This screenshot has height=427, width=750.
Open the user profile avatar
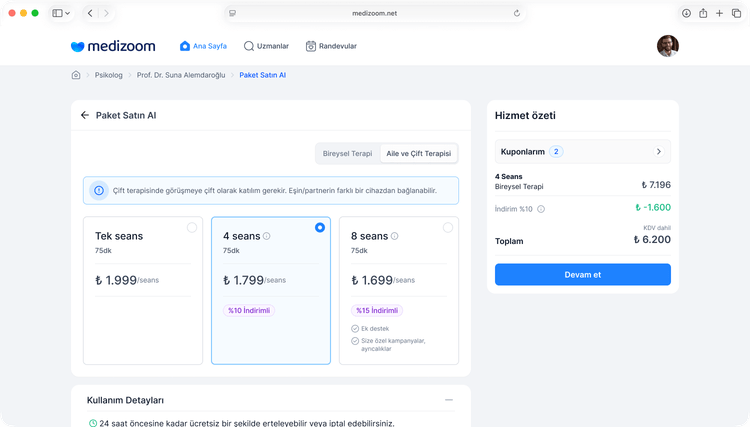coord(667,46)
